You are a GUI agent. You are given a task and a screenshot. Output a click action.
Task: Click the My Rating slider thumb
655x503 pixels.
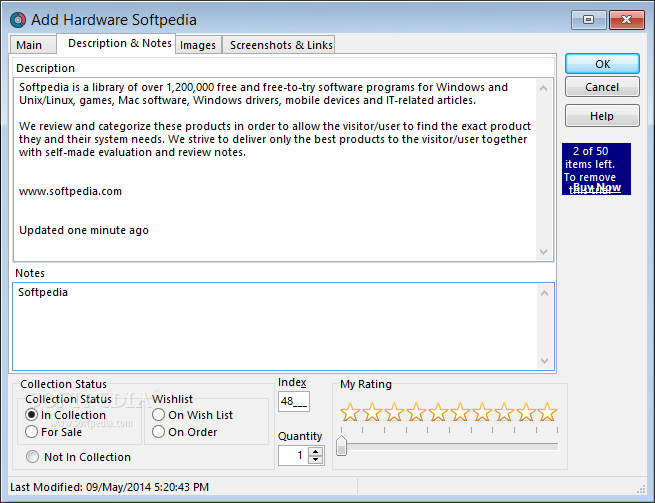[x=342, y=446]
